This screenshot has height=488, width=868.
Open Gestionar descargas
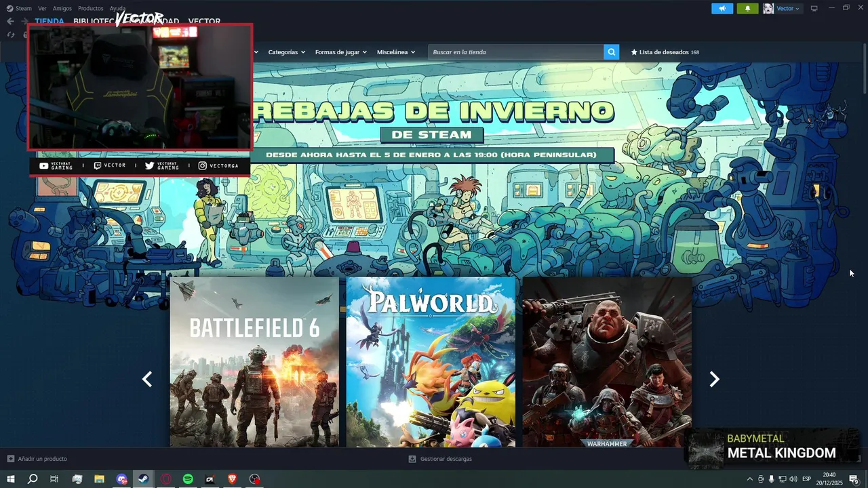(x=440, y=459)
